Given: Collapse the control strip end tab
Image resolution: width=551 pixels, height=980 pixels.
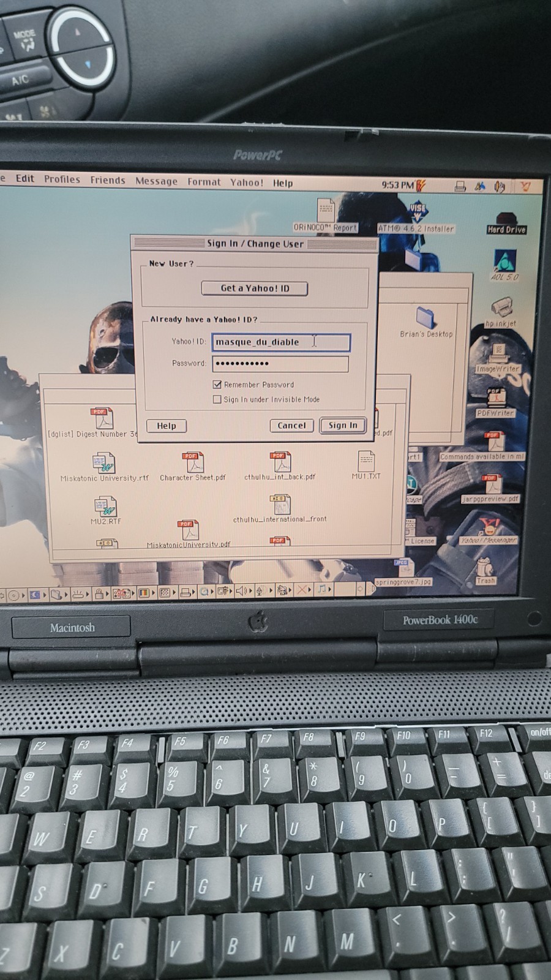Looking at the screenshot, I should pyautogui.click(x=371, y=587).
